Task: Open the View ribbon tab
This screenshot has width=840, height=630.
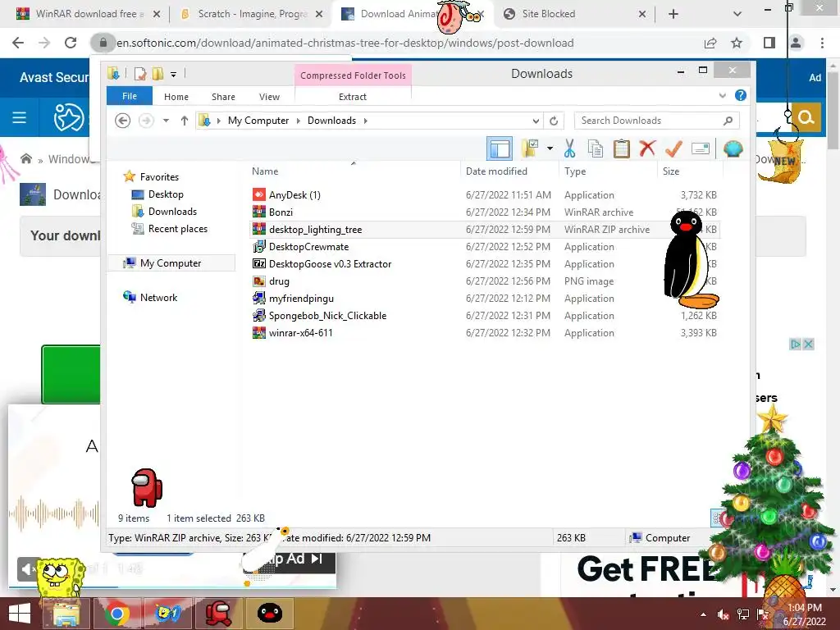Action: tap(269, 97)
